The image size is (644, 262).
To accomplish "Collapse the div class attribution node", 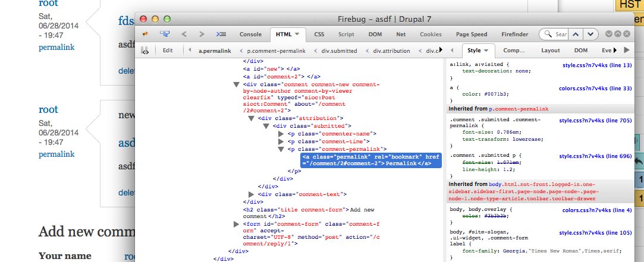I will (x=252, y=118).
